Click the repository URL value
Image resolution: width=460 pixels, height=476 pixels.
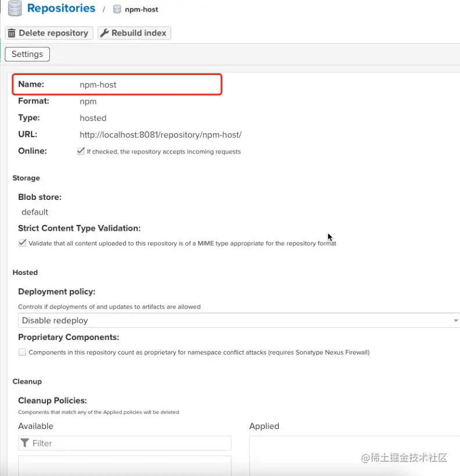coord(160,135)
